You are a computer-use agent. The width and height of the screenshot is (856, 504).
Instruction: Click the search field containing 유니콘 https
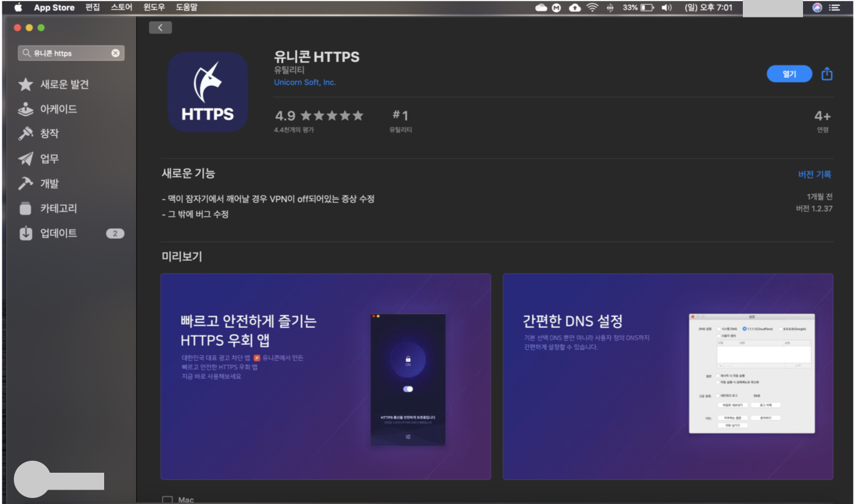click(71, 53)
